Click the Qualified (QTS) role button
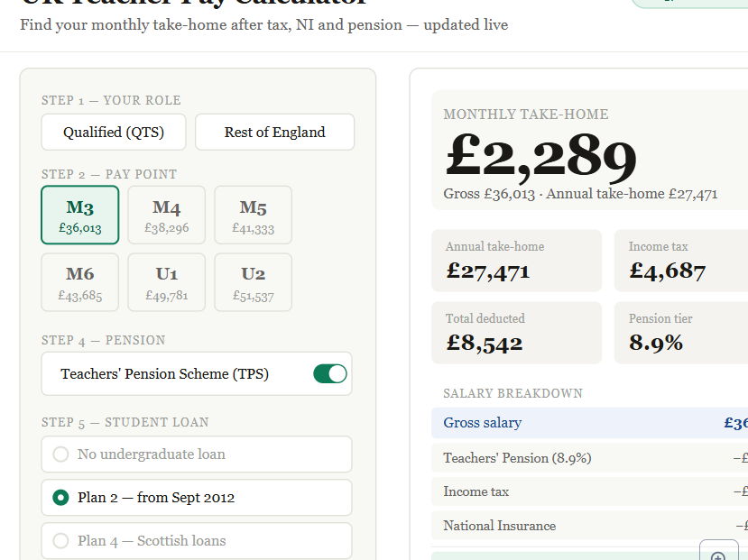The height and width of the screenshot is (560, 748). pos(113,132)
